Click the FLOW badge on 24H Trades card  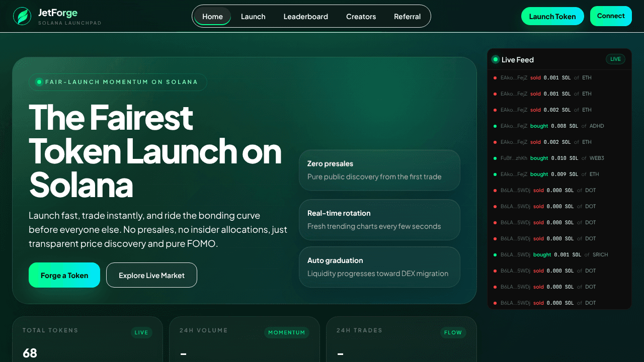coord(453,332)
